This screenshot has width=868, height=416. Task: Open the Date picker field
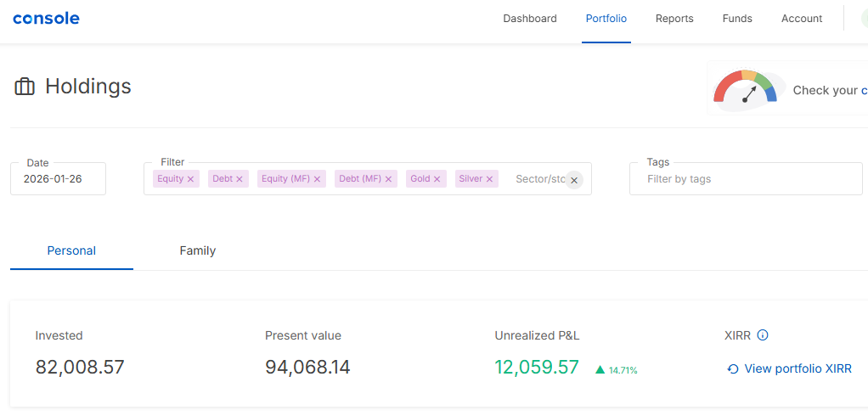pos(58,179)
